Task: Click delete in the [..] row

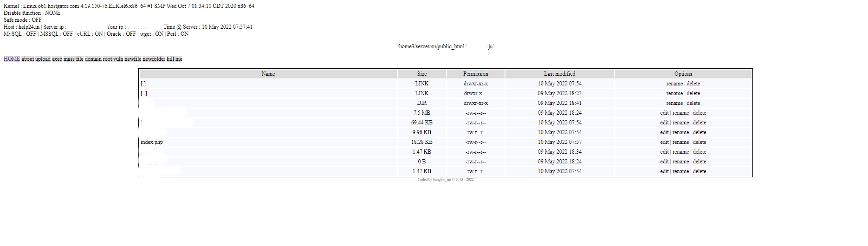Action: pyautogui.click(x=693, y=93)
